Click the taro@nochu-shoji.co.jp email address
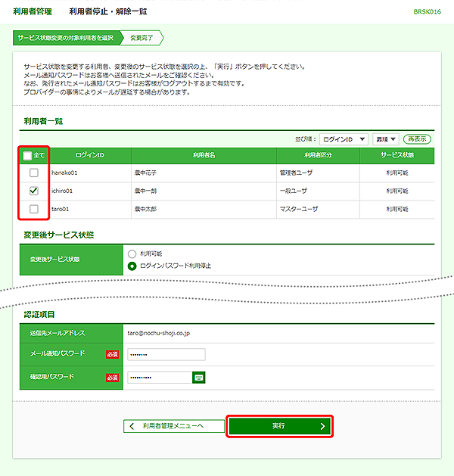454x476 pixels. (x=158, y=333)
